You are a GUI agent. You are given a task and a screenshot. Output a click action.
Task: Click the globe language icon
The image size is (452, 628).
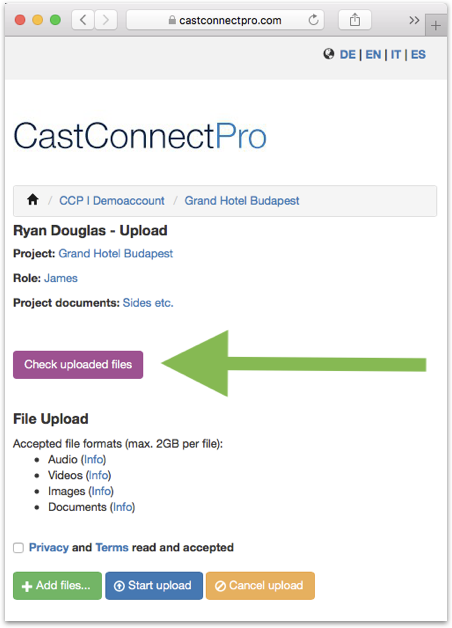(x=329, y=54)
